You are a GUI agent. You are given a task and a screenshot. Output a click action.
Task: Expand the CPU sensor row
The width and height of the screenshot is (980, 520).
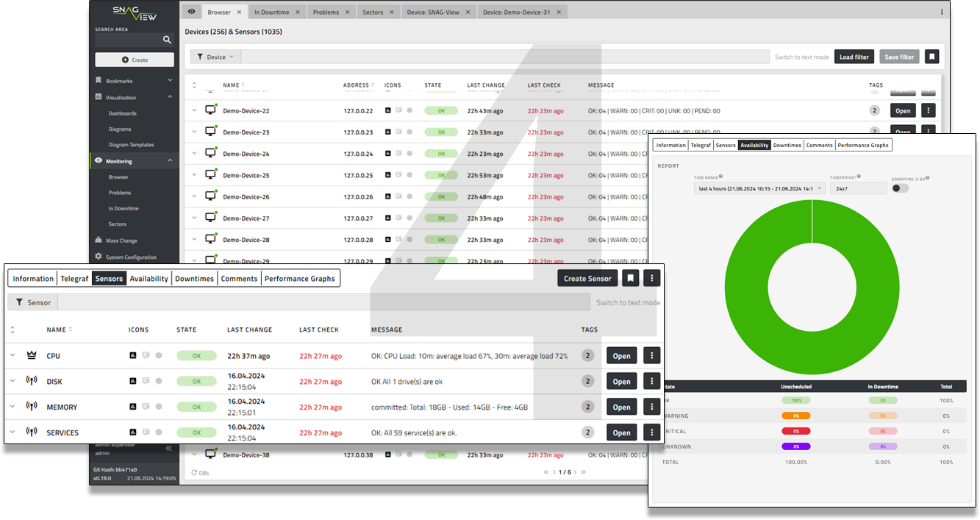coord(12,355)
